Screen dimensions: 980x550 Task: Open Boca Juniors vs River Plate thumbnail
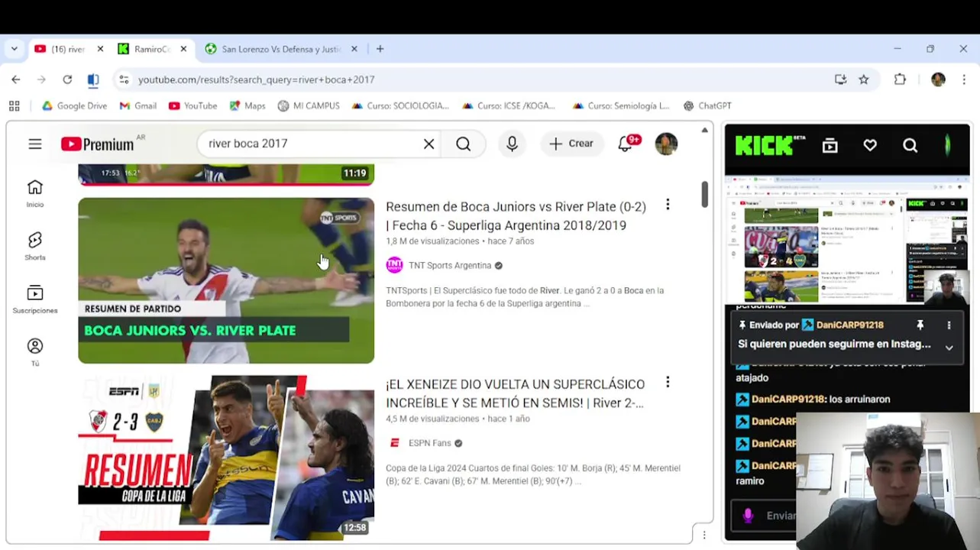[226, 280]
